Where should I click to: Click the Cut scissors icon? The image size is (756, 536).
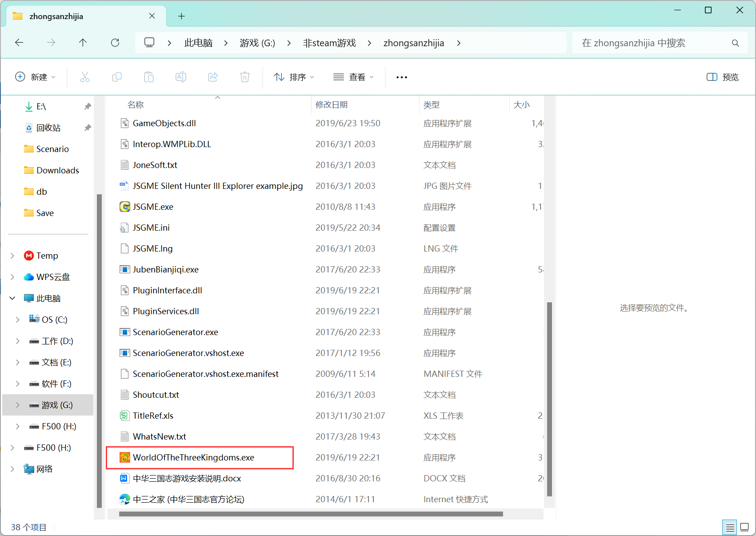(x=85, y=77)
